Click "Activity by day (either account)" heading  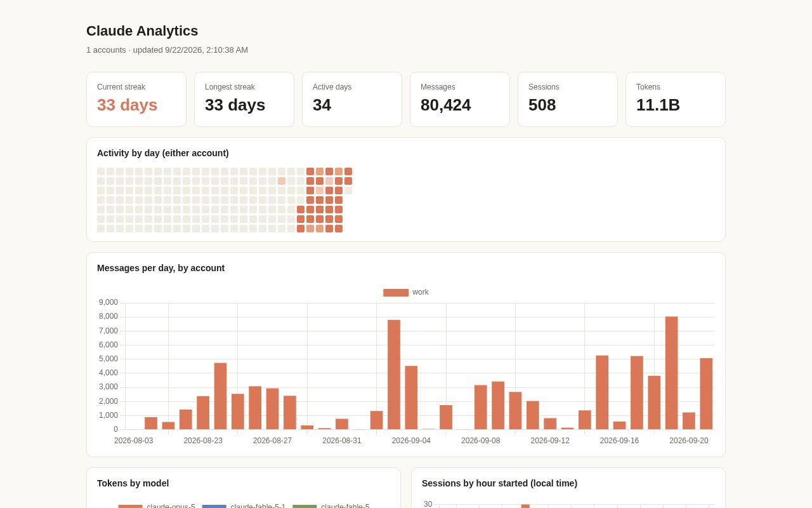[x=163, y=153]
